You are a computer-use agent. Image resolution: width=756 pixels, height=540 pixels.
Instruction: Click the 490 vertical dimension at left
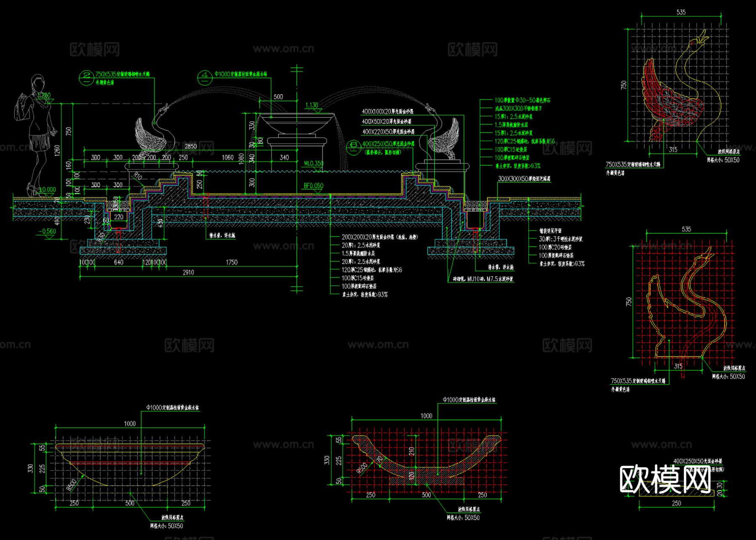(x=58, y=221)
